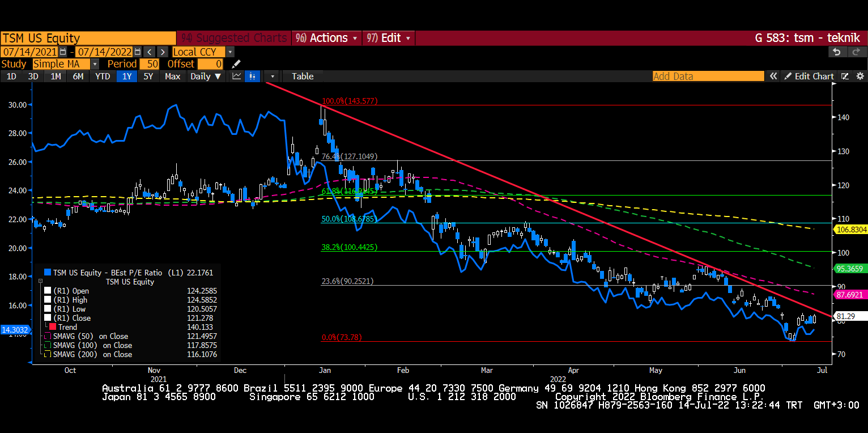Image resolution: width=868 pixels, height=433 pixels.
Task: Click the 87.6921 magenta axis value tag
Action: pos(852,295)
